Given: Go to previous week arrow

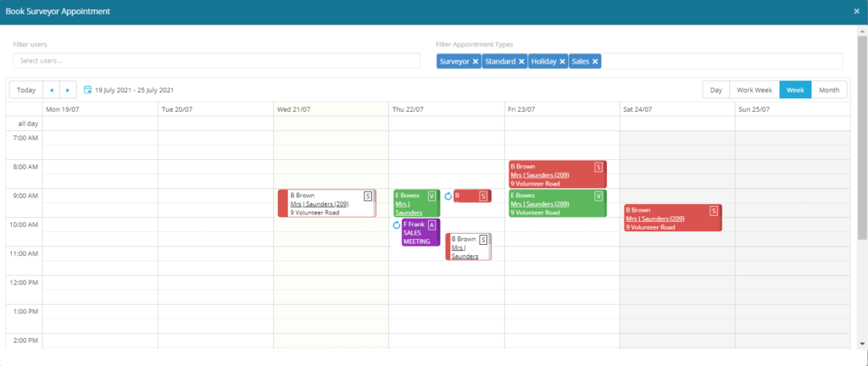Looking at the screenshot, I should coord(51,90).
